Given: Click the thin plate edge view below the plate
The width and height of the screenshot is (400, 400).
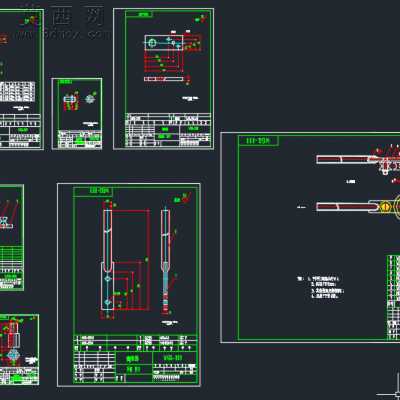Looking at the screenshot, I should click(164, 79).
